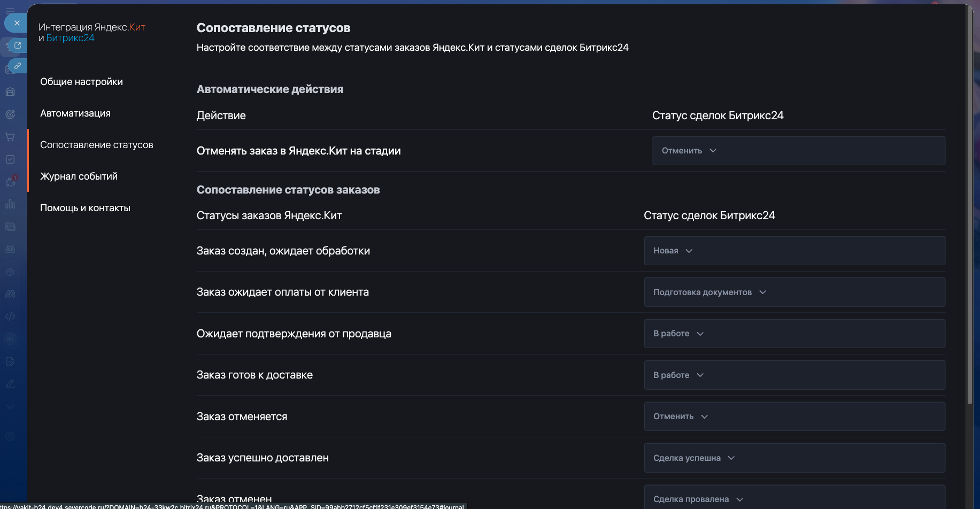The width and height of the screenshot is (980, 509).
Task: Click the settings gear sidebar icon
Action: 10,436
